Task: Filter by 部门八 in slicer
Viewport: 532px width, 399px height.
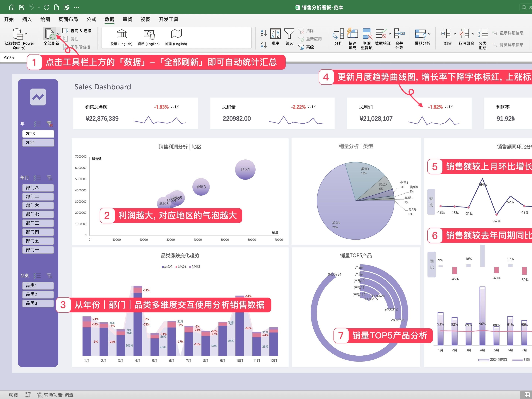Action: [38, 188]
